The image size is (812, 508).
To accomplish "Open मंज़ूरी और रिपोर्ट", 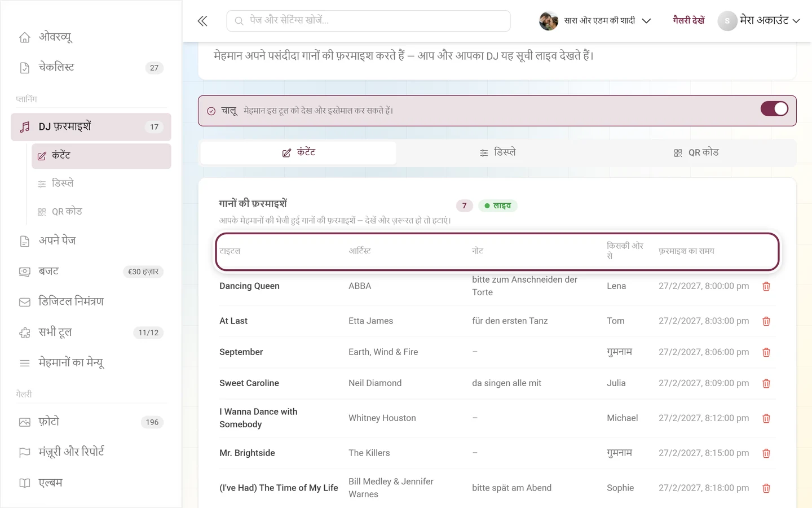I will coord(91,453).
